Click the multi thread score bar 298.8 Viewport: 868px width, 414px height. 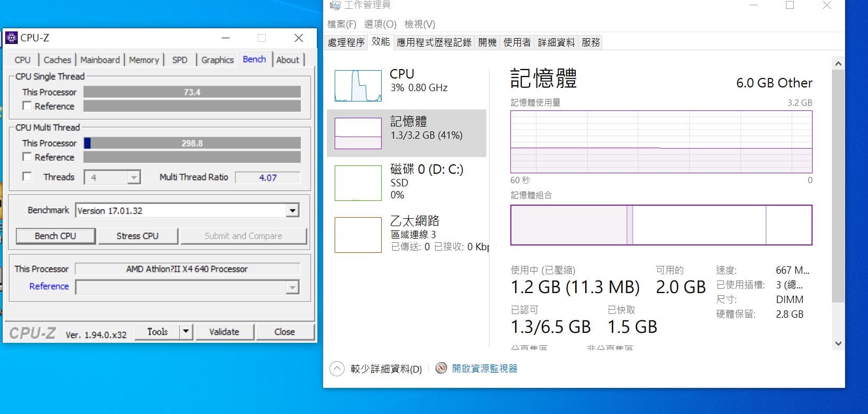192,143
